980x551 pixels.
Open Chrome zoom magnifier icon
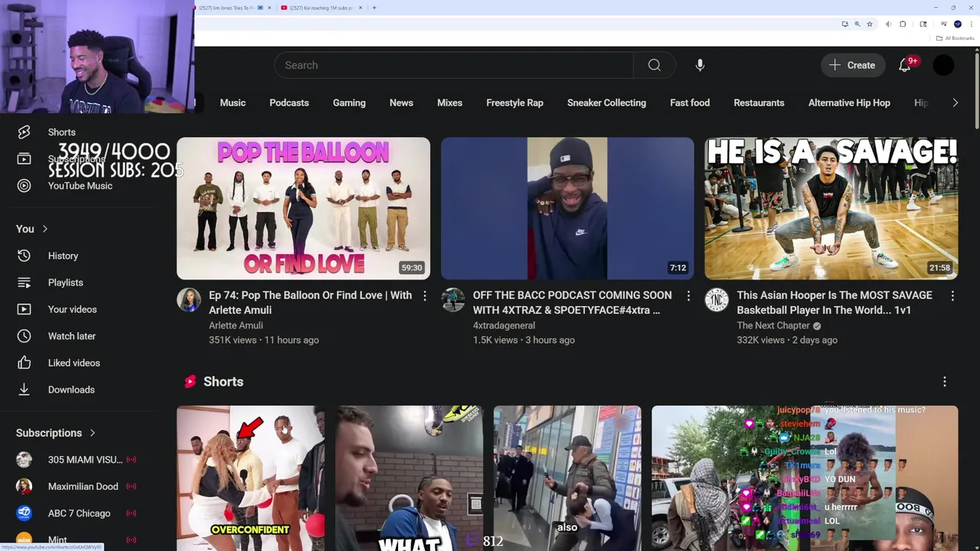(x=857, y=24)
